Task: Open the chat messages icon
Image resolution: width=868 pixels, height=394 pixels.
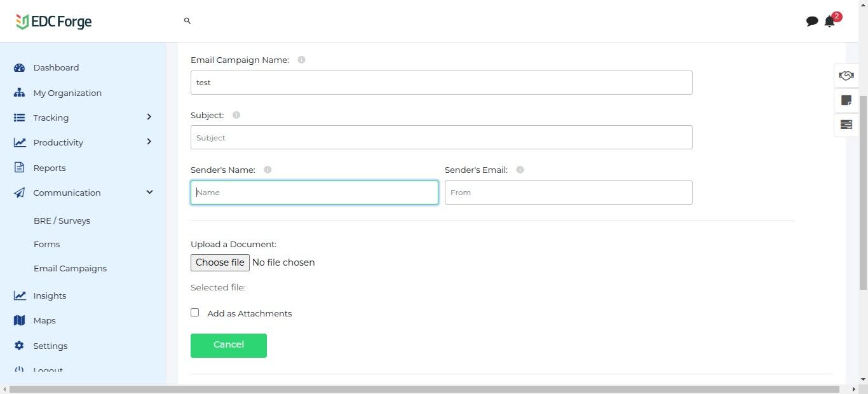Action: [812, 22]
